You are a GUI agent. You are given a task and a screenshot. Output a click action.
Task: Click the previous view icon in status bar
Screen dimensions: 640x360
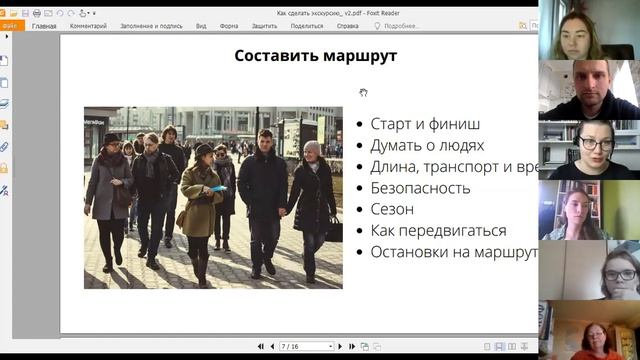point(365,347)
